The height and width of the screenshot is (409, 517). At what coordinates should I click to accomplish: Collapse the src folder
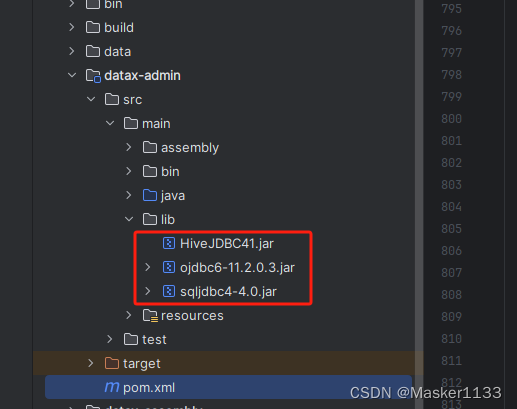(x=91, y=99)
